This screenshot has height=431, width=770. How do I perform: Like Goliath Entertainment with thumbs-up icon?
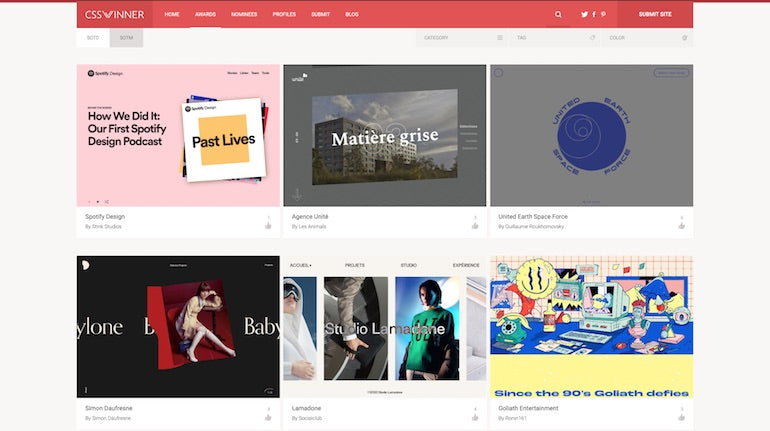682,417
